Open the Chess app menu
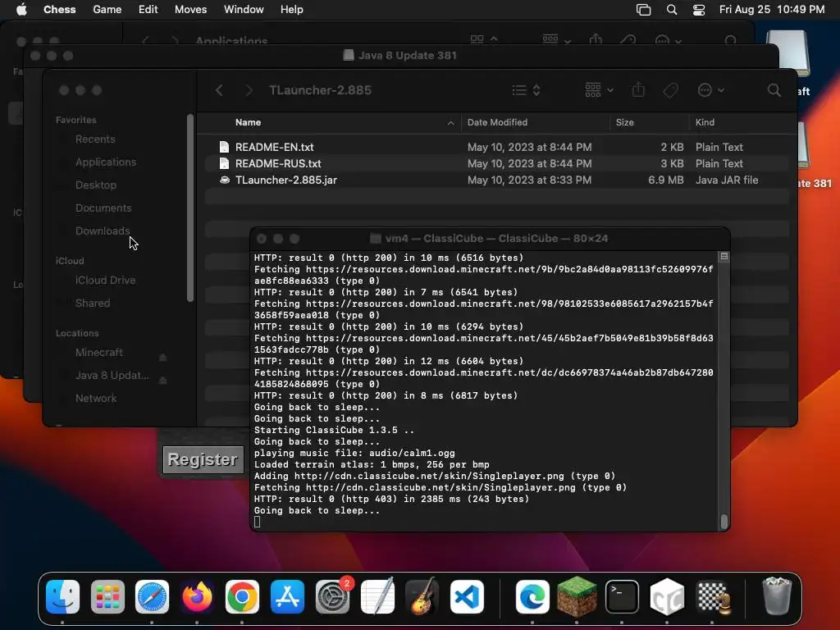Screen dimensions: 840x630 click(x=59, y=10)
